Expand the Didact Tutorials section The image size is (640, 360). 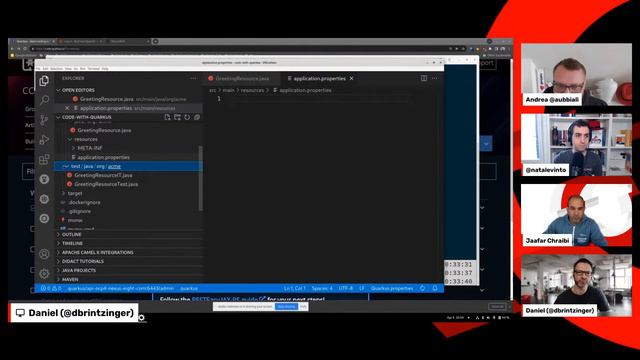click(x=128, y=262)
